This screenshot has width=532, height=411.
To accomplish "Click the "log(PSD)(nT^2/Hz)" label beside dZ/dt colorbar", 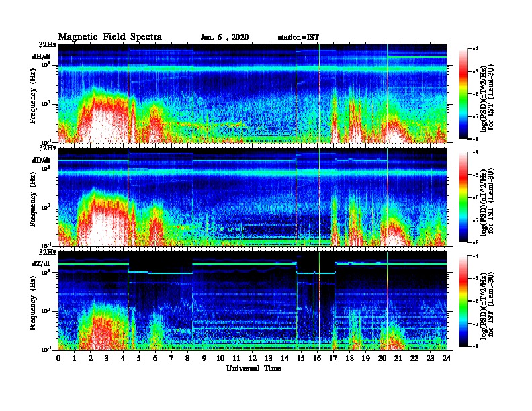I will tap(484, 306).
